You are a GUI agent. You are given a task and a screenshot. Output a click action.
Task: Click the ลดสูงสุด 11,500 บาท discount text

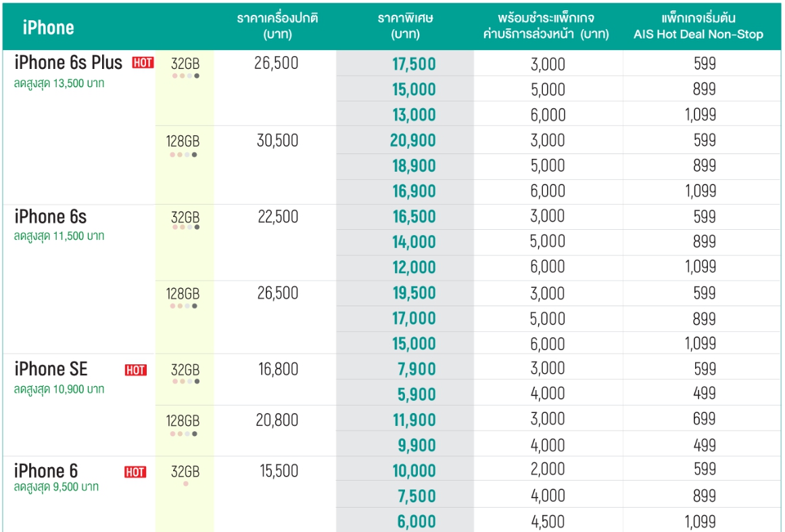(x=59, y=237)
